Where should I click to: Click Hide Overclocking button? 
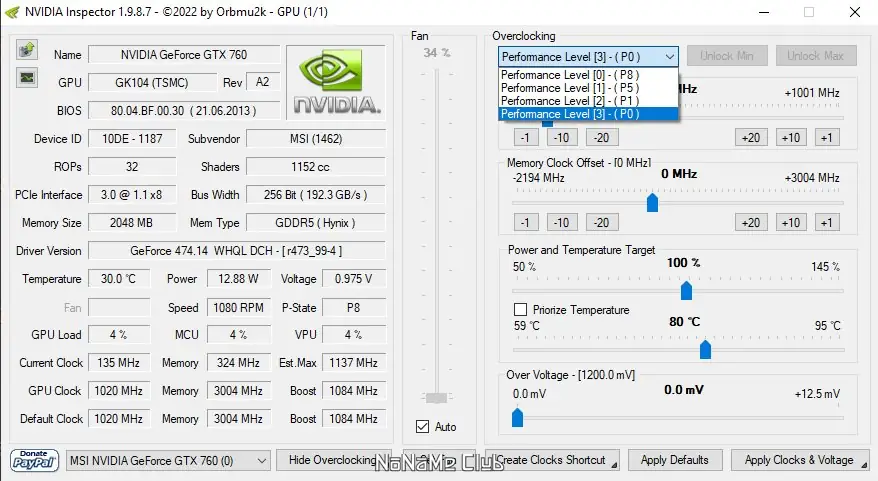[333, 460]
